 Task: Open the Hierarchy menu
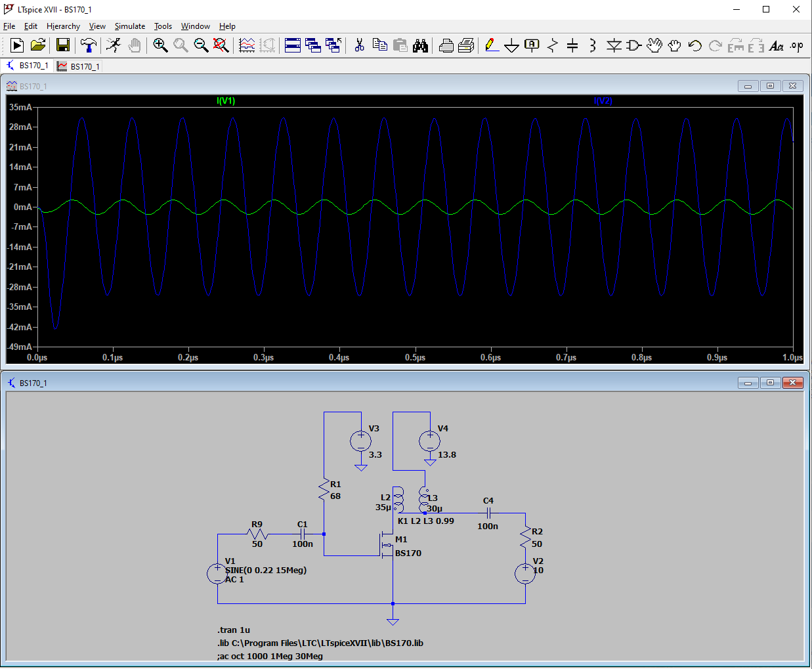(63, 26)
